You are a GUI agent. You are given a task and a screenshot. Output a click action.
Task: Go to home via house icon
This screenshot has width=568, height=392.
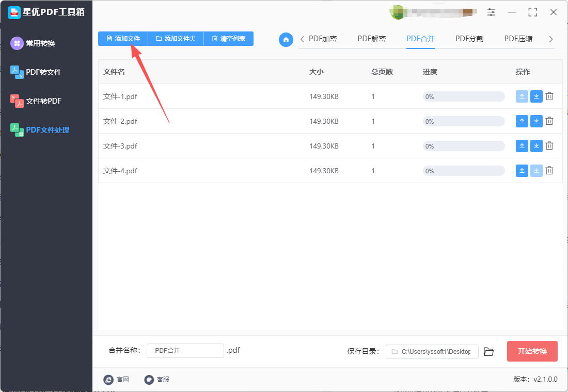[286, 39]
